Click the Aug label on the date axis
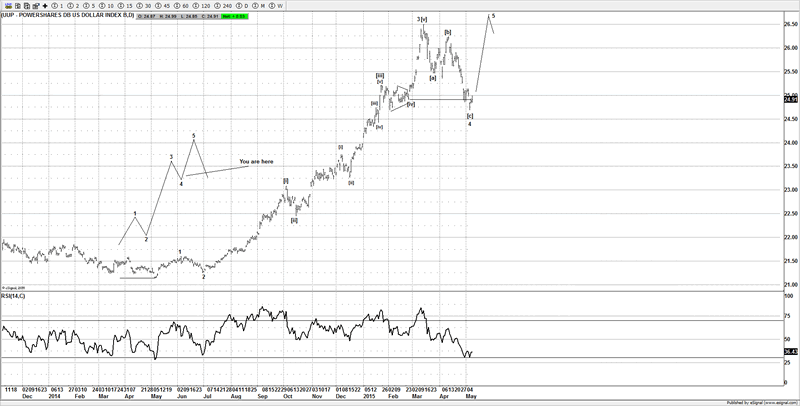800x406 pixels. click(236, 396)
